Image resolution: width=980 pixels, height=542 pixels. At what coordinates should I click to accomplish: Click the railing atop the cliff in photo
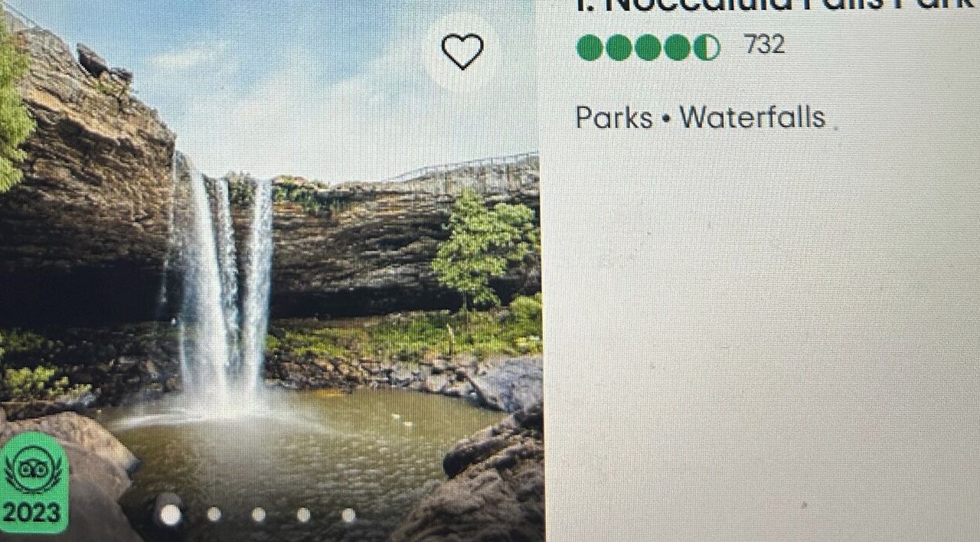(x=467, y=168)
